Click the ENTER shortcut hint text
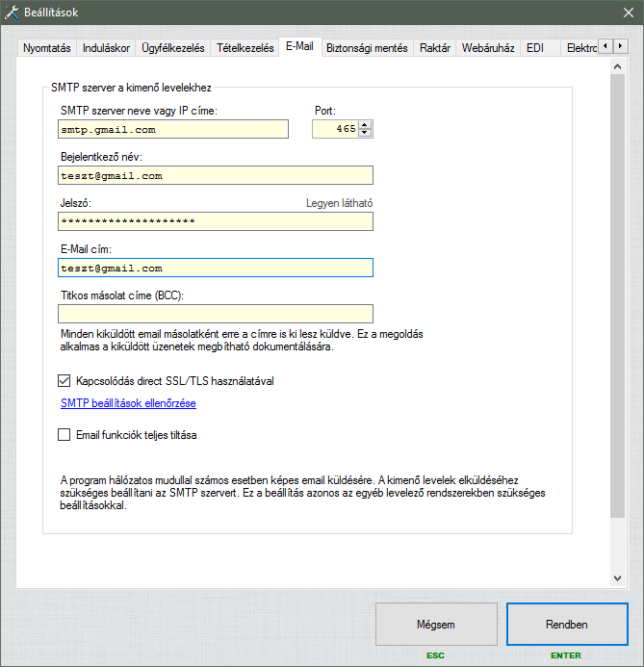The width and height of the screenshot is (644, 667). (x=566, y=655)
